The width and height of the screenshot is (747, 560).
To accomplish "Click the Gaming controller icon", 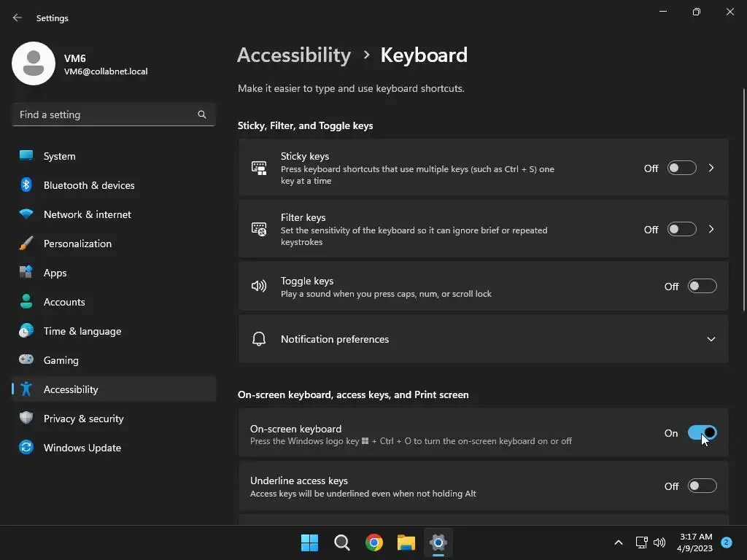I will (26, 360).
